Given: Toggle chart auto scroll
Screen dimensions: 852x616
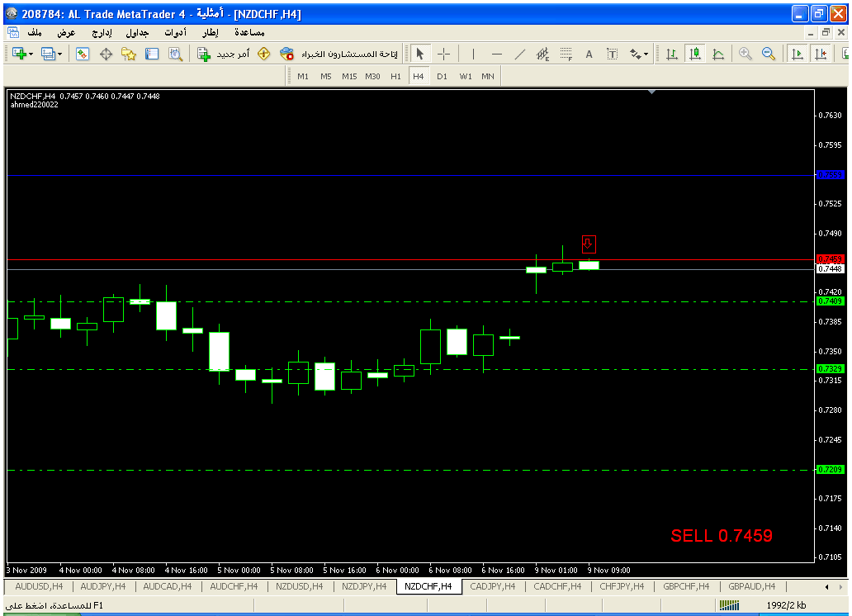Looking at the screenshot, I should [x=798, y=54].
